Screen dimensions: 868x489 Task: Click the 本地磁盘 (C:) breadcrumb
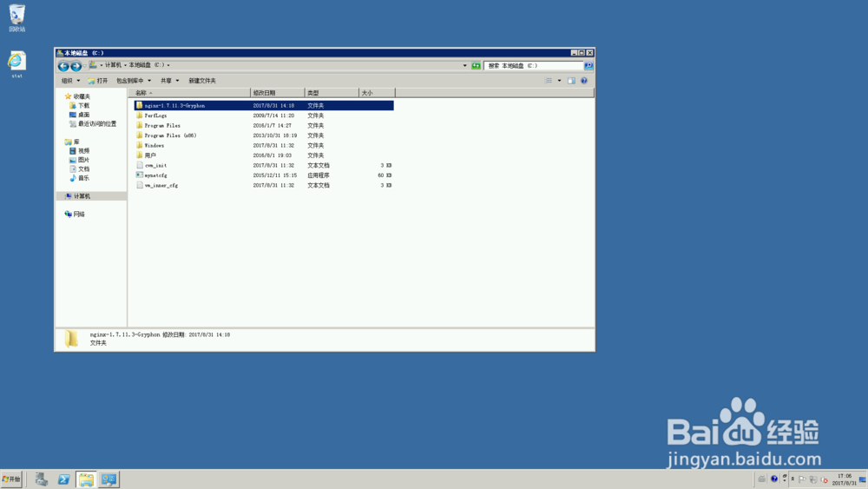[x=146, y=65]
